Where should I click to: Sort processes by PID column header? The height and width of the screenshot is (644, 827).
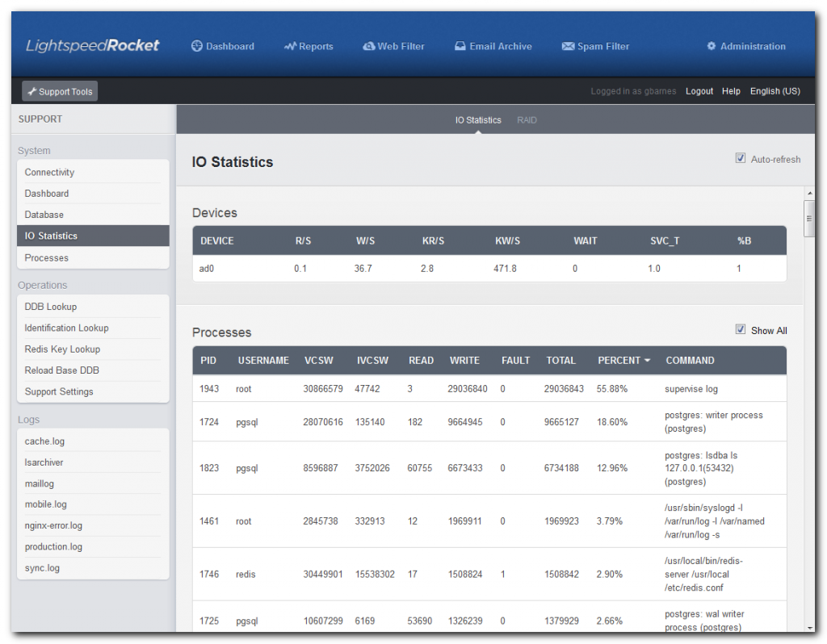(208, 361)
